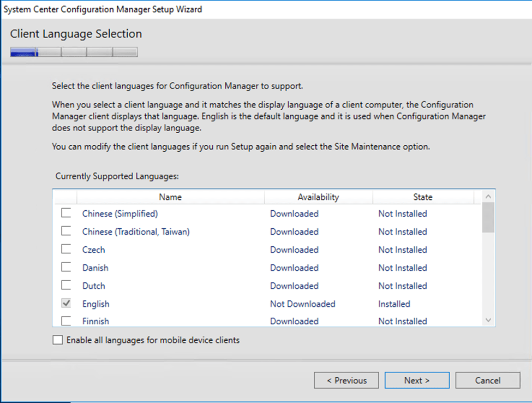This screenshot has height=403, width=532.
Task: Select the Danish language checkbox
Action: pos(66,268)
